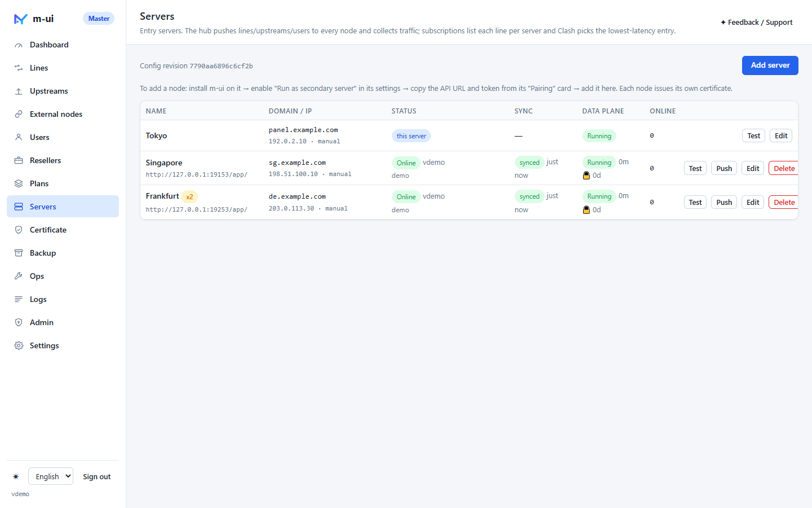Delete the Frankfurt server
This screenshot has width=812, height=508.
coord(784,203)
